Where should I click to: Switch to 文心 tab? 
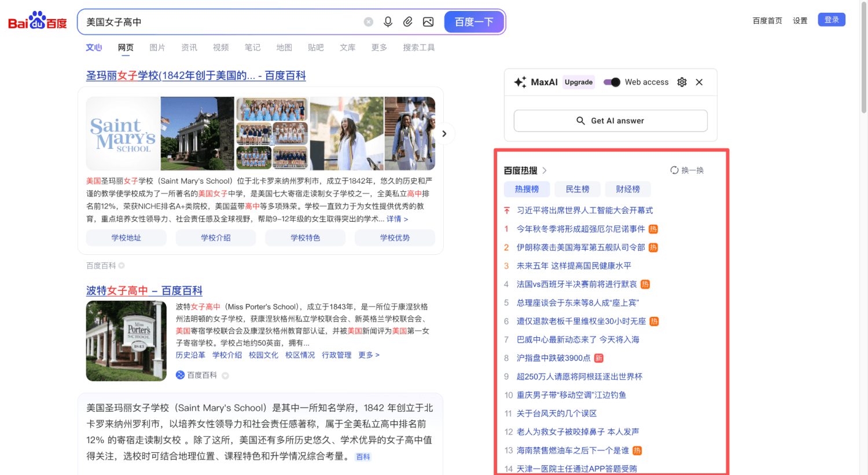pos(94,47)
